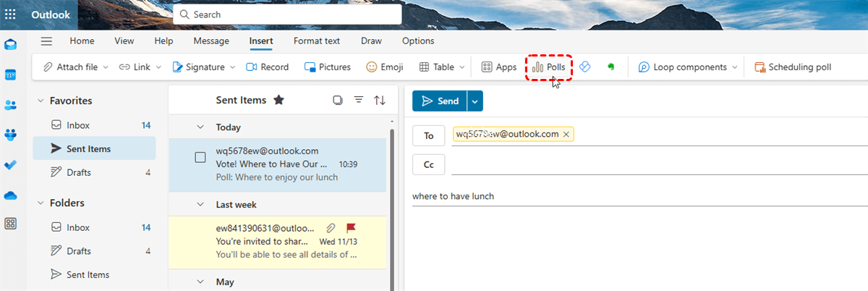Open Mail in the left rail
Viewport: 868px width, 291px height.
click(11, 45)
